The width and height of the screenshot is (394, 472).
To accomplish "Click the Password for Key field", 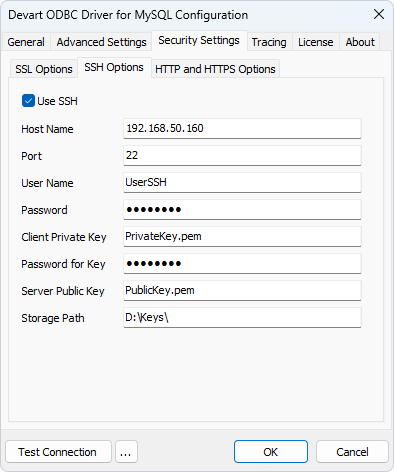I will coord(242,263).
